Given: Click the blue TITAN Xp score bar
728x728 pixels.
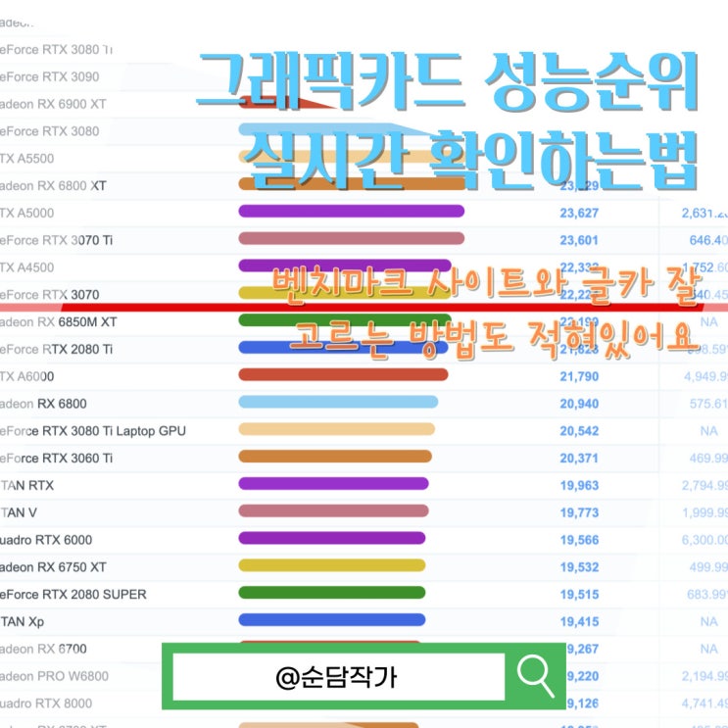Looking at the screenshot, I should 332,620.
